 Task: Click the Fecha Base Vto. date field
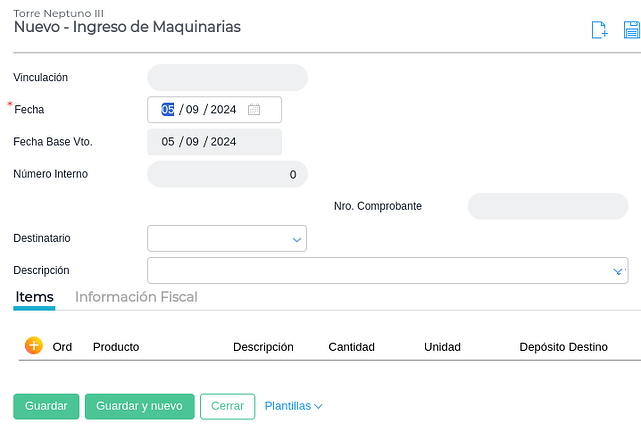[214, 142]
